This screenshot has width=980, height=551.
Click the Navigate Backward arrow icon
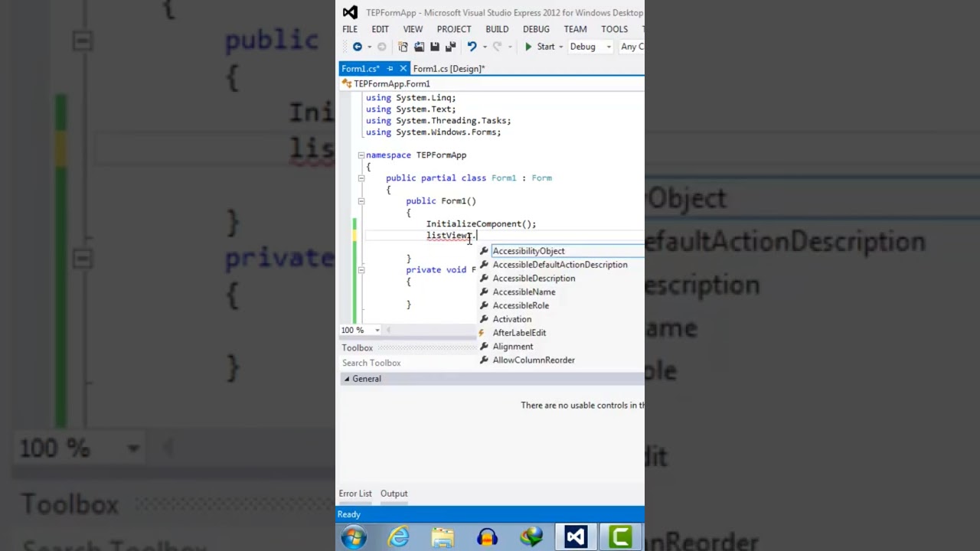click(357, 47)
